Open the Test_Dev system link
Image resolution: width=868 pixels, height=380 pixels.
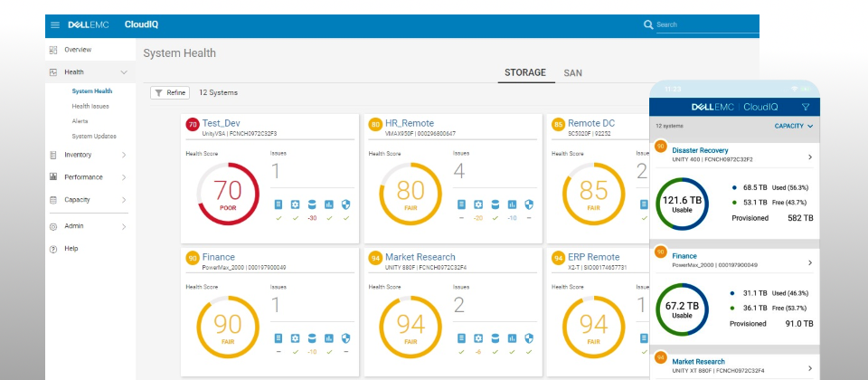click(x=222, y=124)
